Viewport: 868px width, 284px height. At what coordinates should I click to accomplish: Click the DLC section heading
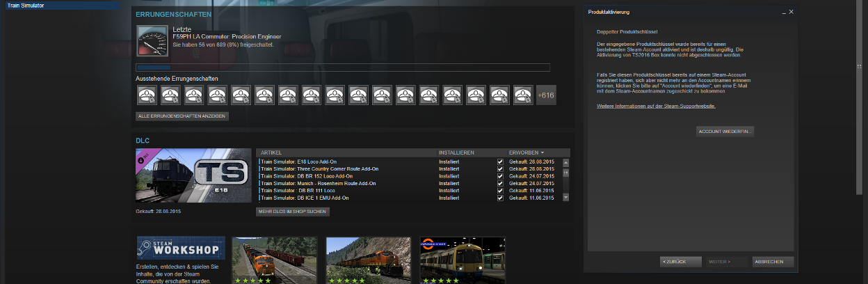pyautogui.click(x=143, y=141)
